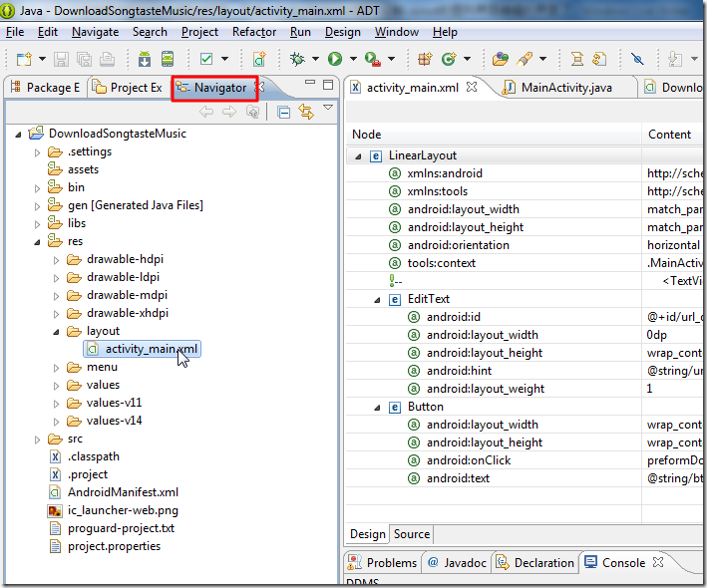
Task: Switch to the MainActivity.java editor tab
Action: 559,88
